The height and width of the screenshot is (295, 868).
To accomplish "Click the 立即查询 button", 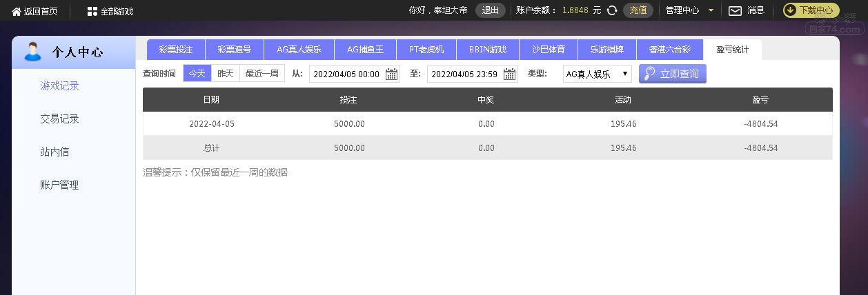I will pos(673,74).
